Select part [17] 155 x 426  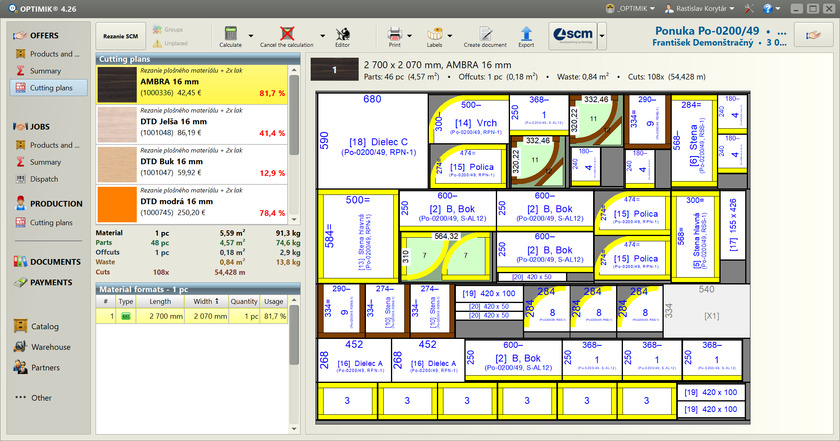coord(733,225)
